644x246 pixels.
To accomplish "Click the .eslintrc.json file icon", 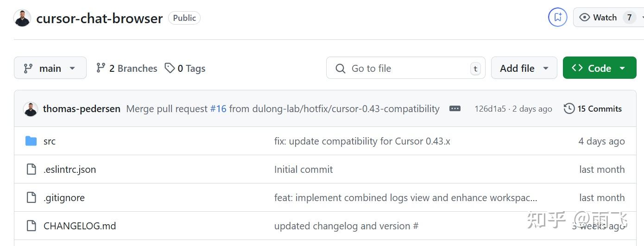I will tap(31, 170).
